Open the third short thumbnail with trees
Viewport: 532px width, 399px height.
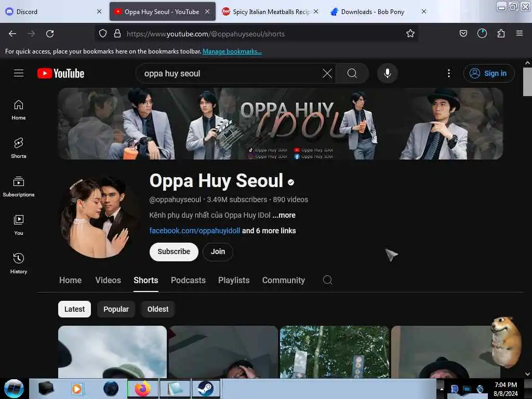[335, 352]
